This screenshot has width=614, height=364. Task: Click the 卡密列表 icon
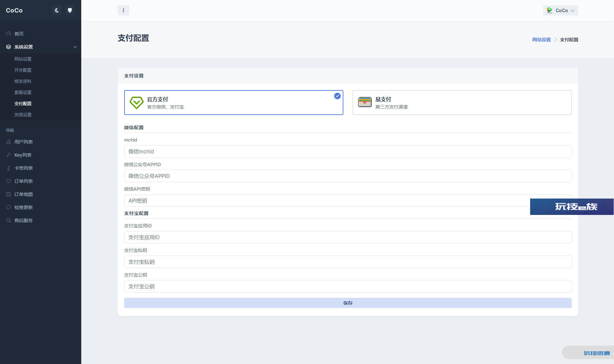pyautogui.click(x=9, y=168)
